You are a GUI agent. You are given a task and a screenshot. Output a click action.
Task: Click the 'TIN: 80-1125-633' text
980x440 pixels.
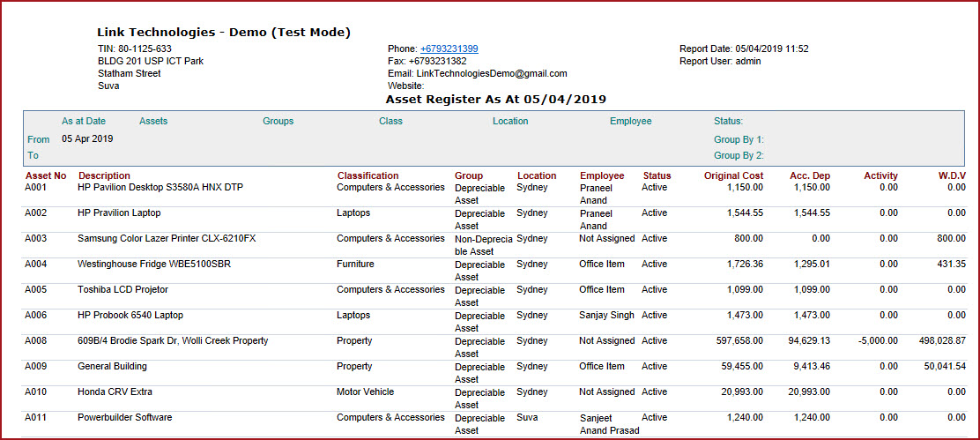click(135, 48)
